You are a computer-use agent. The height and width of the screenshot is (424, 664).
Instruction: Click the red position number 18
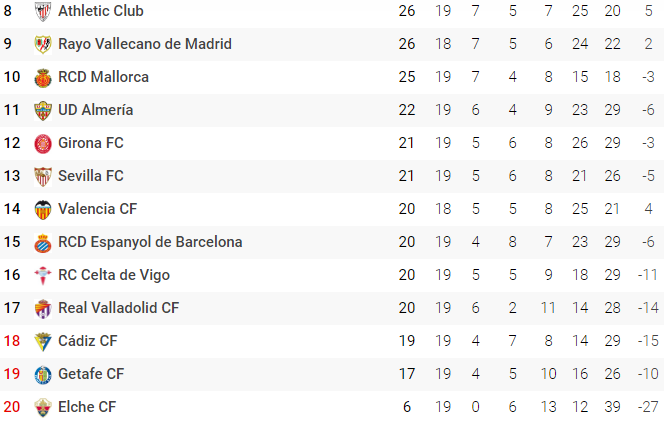12,341
